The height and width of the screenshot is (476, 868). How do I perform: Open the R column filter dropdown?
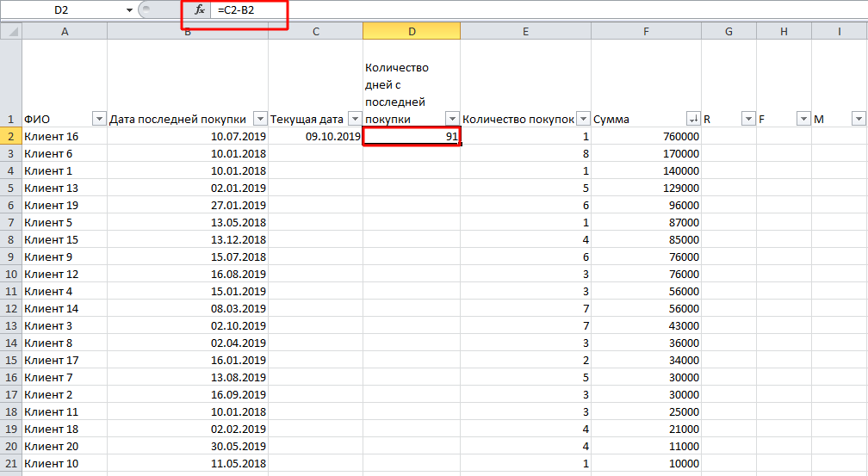(x=747, y=119)
